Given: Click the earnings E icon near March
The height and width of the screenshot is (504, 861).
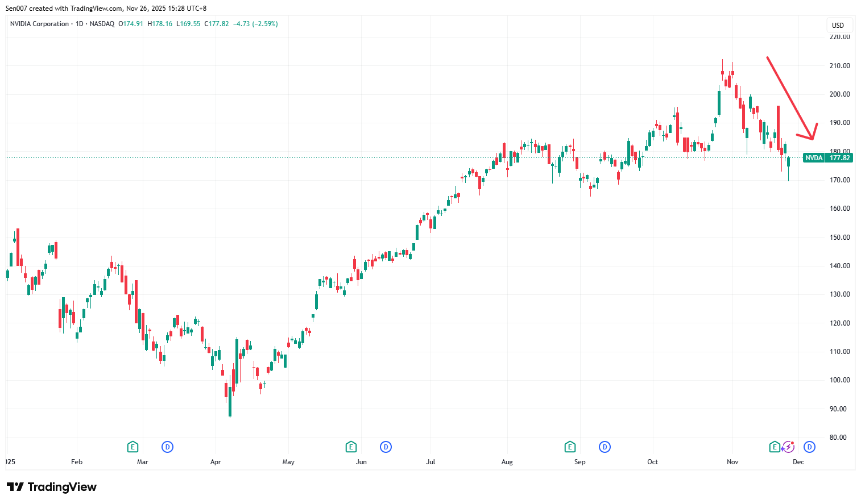Looking at the screenshot, I should pos(133,447).
